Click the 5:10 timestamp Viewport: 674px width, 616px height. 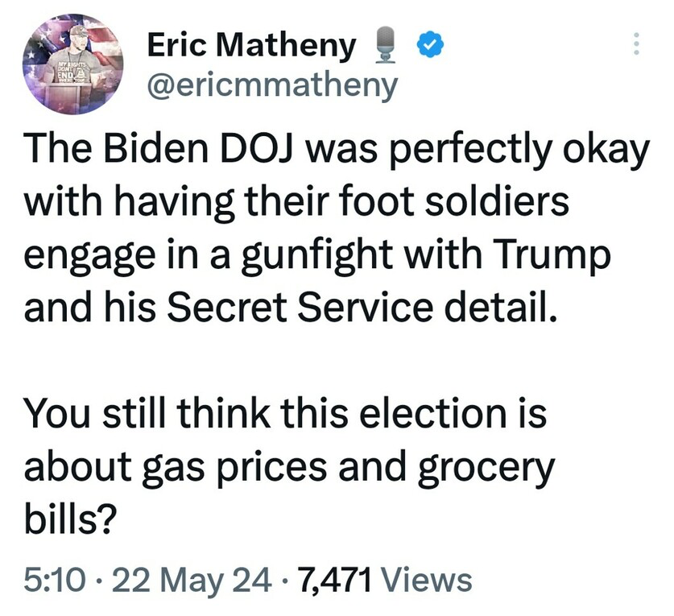(54, 580)
